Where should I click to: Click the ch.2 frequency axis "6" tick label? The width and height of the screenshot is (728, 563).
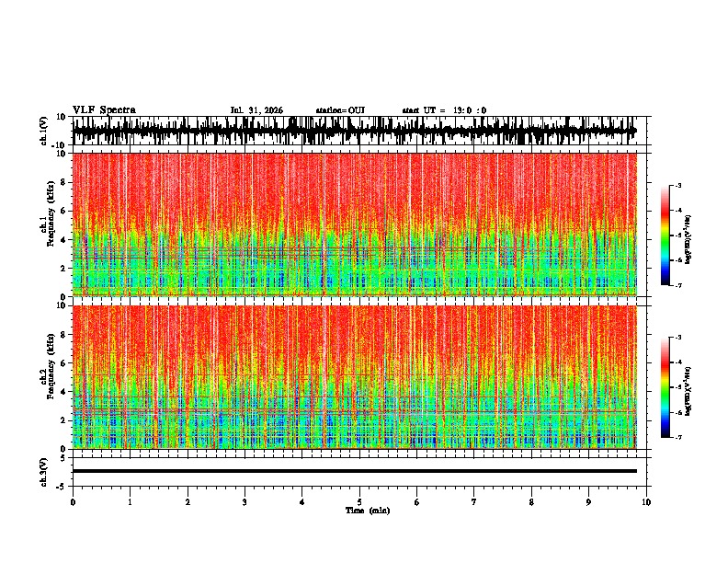tap(64, 362)
